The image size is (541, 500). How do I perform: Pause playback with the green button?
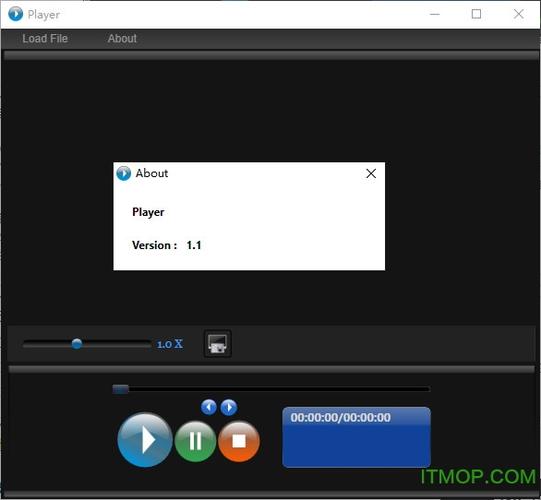click(195, 441)
